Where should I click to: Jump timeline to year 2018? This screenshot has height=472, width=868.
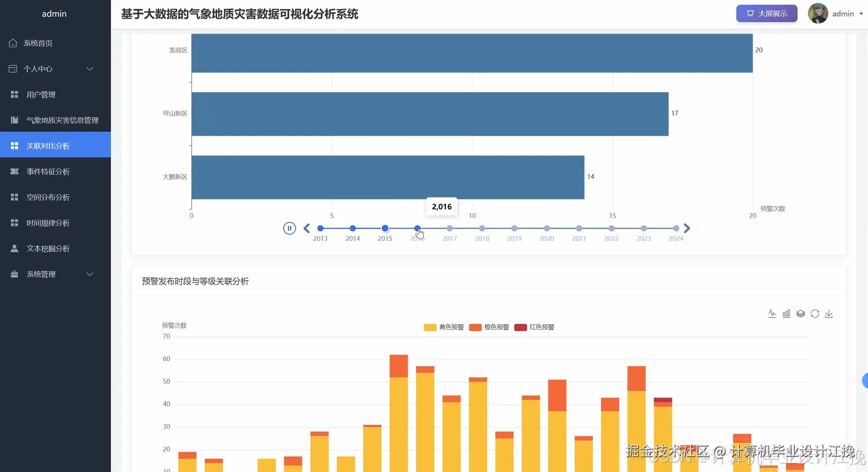(x=482, y=228)
